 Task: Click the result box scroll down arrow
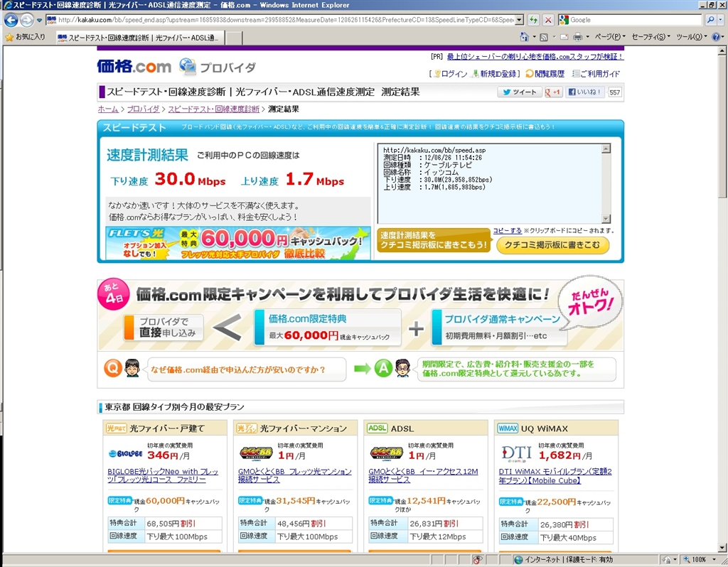click(x=606, y=219)
